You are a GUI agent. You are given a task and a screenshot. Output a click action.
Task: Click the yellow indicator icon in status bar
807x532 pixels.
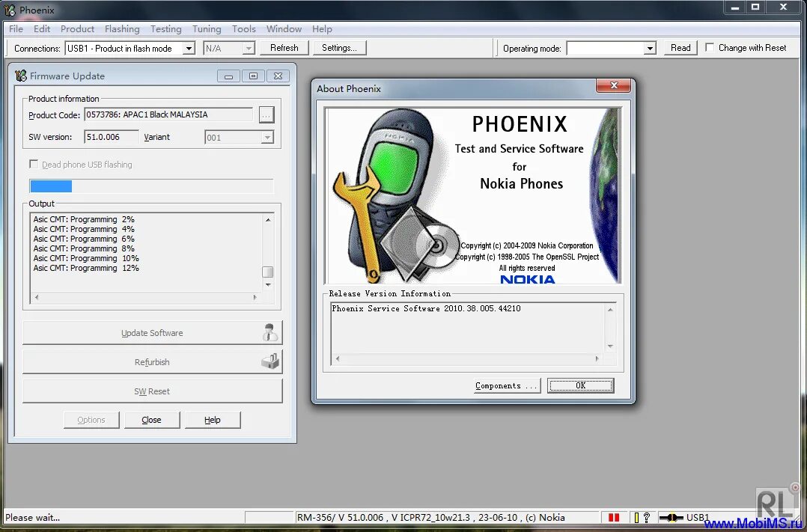(636, 518)
